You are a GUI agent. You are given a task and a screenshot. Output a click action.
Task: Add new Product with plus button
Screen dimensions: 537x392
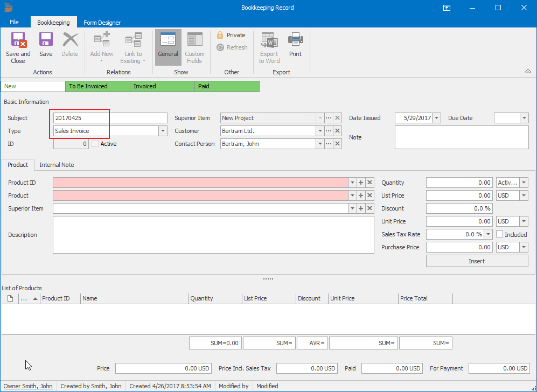tap(361, 195)
